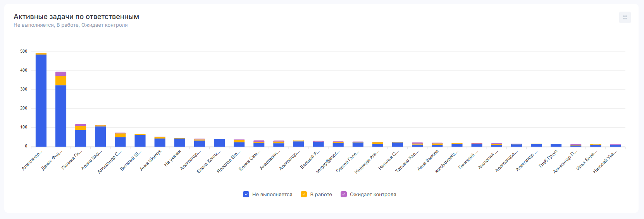Viewport: 644px width, 219px height.
Task: Toggle the 'В работе' legend checkbox
Action: coord(304,194)
